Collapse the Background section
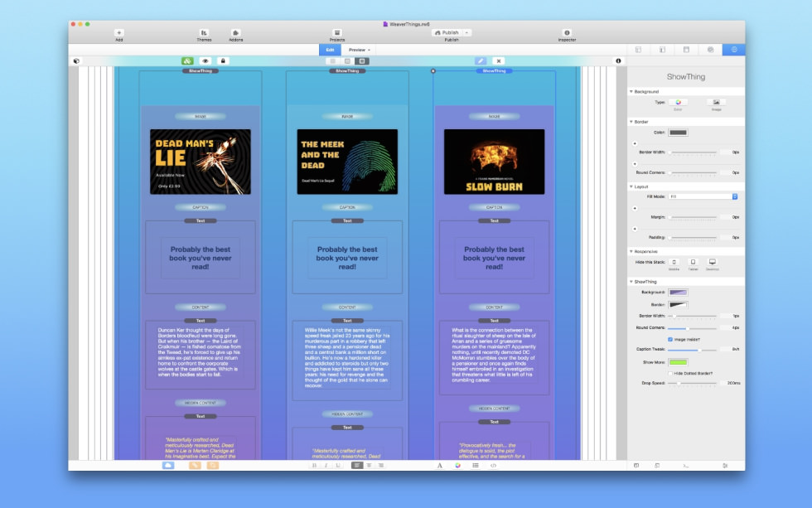The height and width of the screenshot is (508, 812). tap(631, 92)
